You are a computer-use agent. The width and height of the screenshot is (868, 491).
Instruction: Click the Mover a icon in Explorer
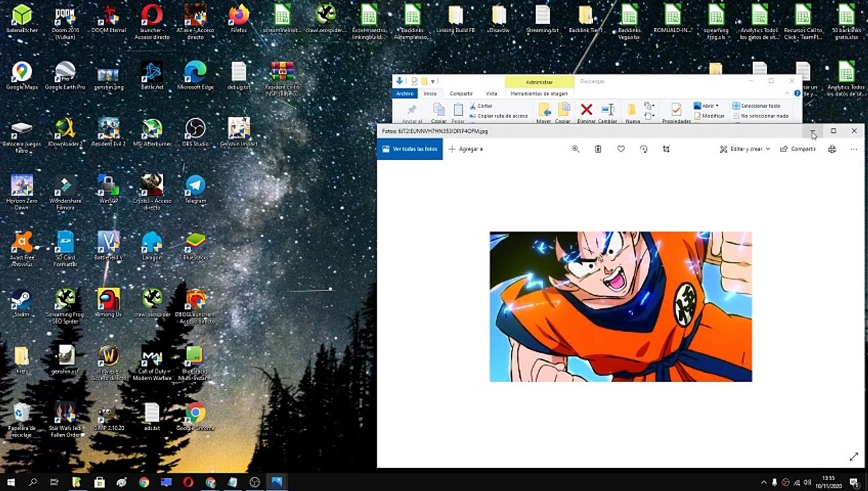(544, 110)
